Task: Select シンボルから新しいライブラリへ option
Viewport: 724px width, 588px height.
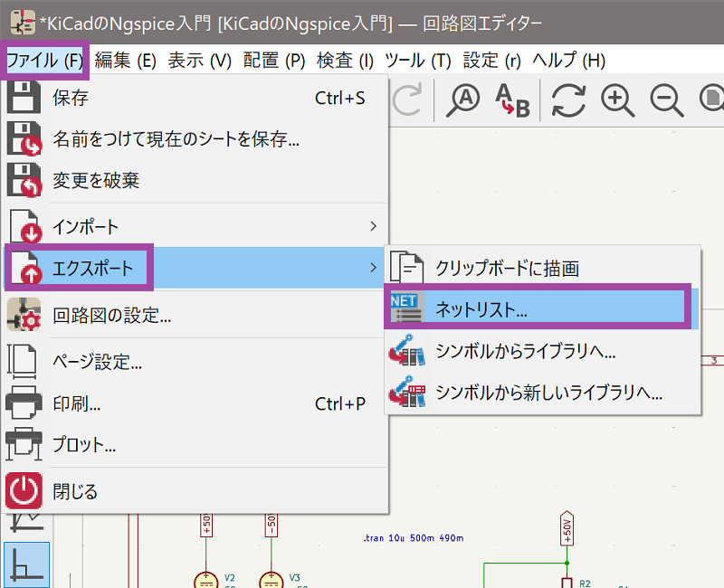Action: click(543, 392)
